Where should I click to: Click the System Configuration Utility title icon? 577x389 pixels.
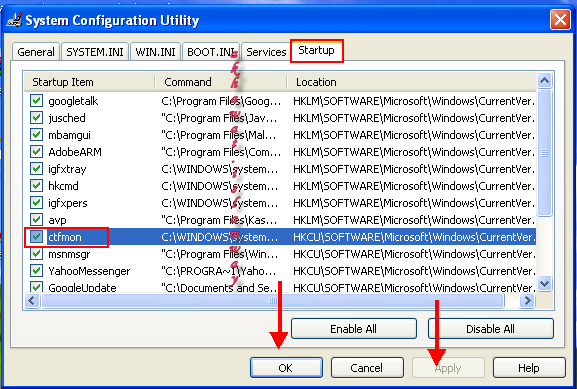coord(15,20)
